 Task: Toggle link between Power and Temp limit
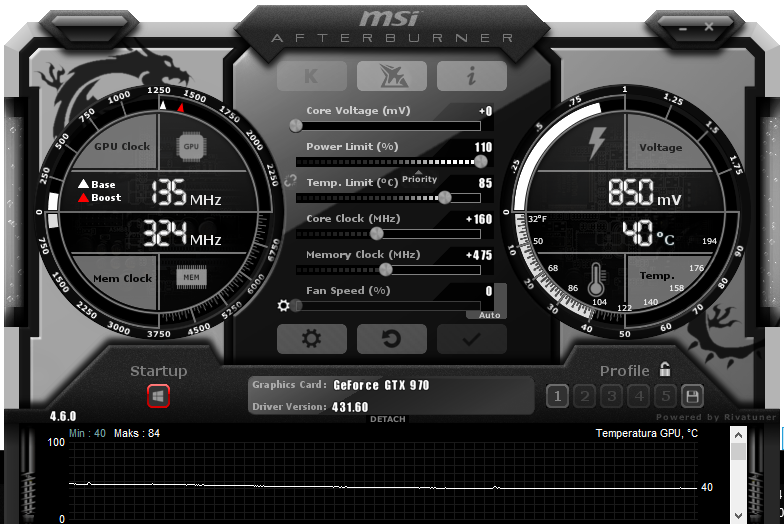pyautogui.click(x=290, y=181)
